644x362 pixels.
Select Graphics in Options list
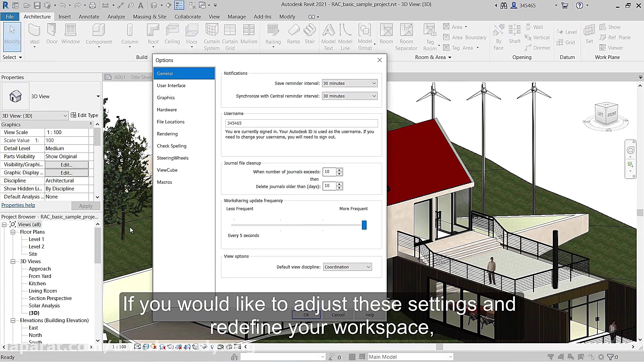184,98
